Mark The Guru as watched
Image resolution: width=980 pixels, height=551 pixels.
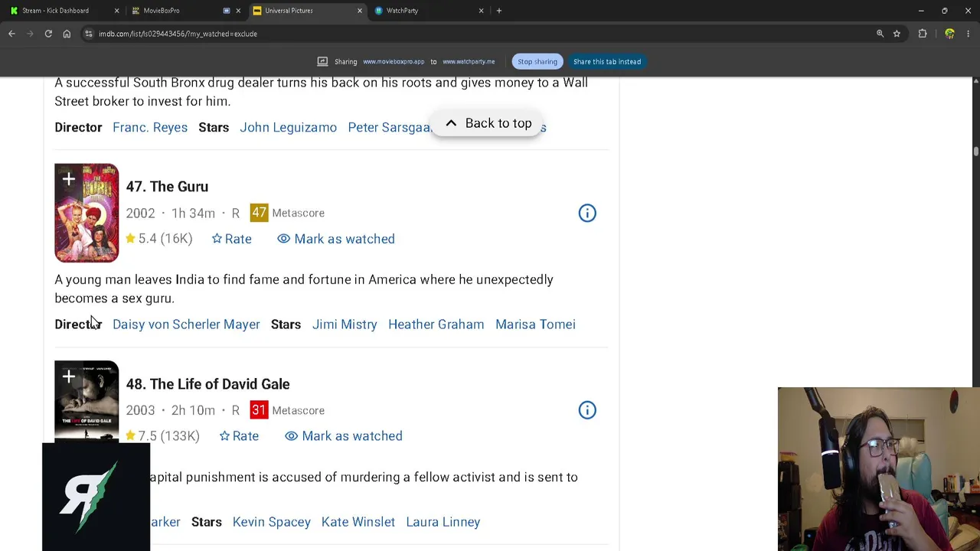coord(336,239)
